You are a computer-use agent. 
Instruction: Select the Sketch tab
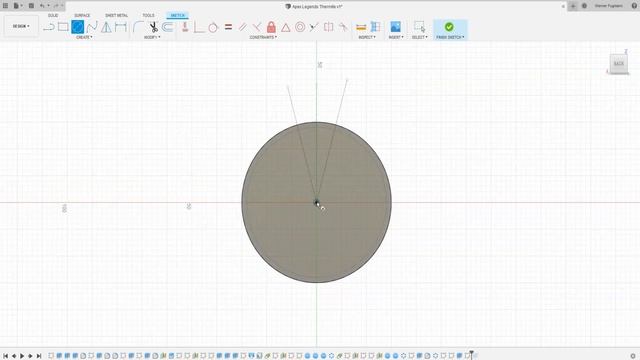(178, 16)
